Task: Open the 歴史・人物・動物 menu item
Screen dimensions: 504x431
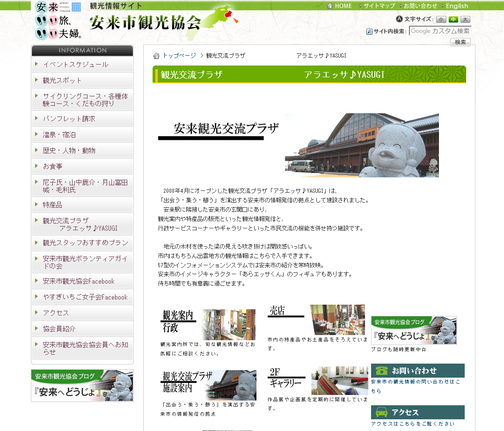Action: pos(82,150)
